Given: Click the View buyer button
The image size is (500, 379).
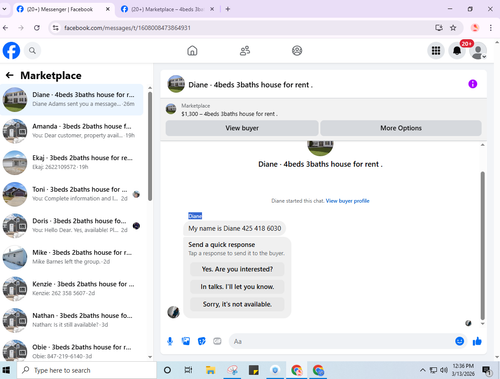Looking at the screenshot, I should pos(242,128).
